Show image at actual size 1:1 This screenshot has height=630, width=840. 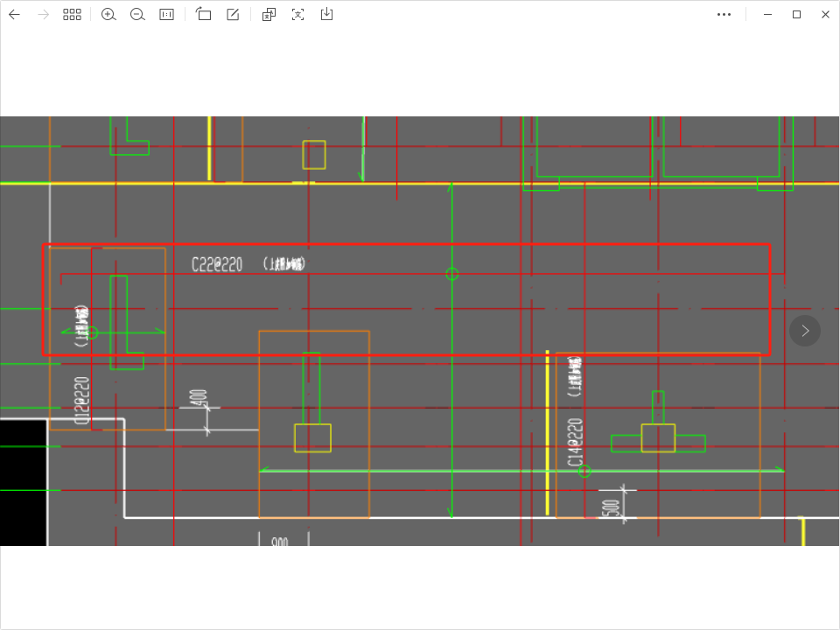coord(166,15)
